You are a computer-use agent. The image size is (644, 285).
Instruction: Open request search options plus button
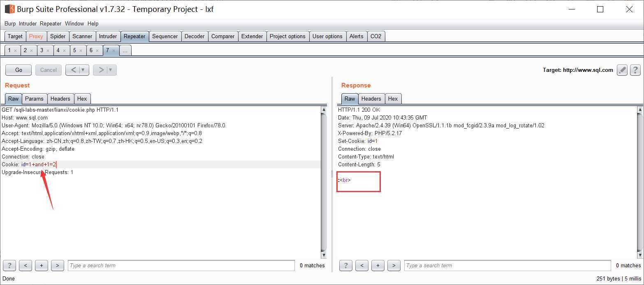click(x=42, y=265)
